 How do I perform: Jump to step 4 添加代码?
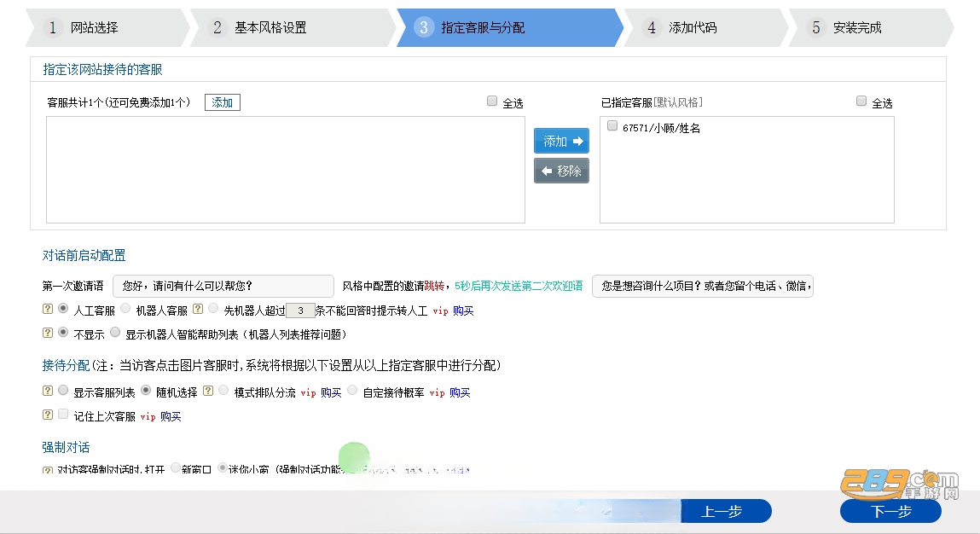705,27
